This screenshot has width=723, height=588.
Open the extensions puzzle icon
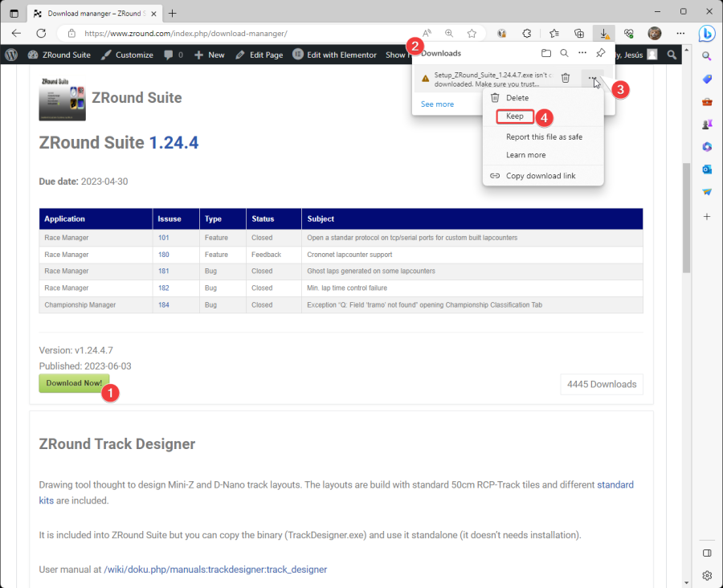click(526, 33)
